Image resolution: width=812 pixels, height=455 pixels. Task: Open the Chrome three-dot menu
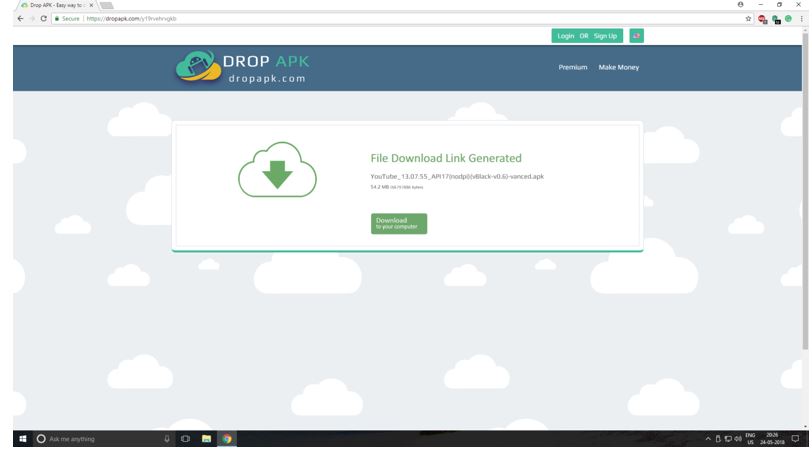click(802, 19)
